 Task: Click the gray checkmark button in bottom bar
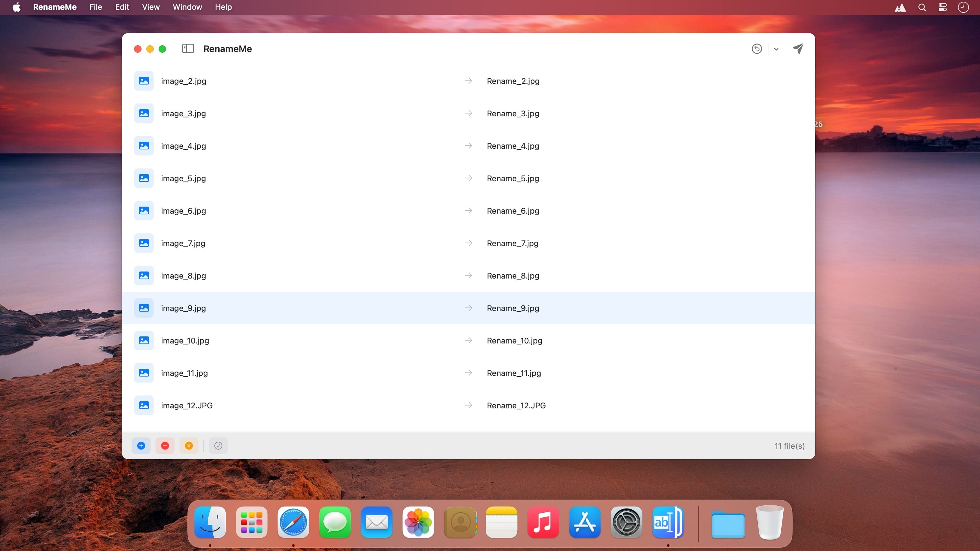(218, 446)
